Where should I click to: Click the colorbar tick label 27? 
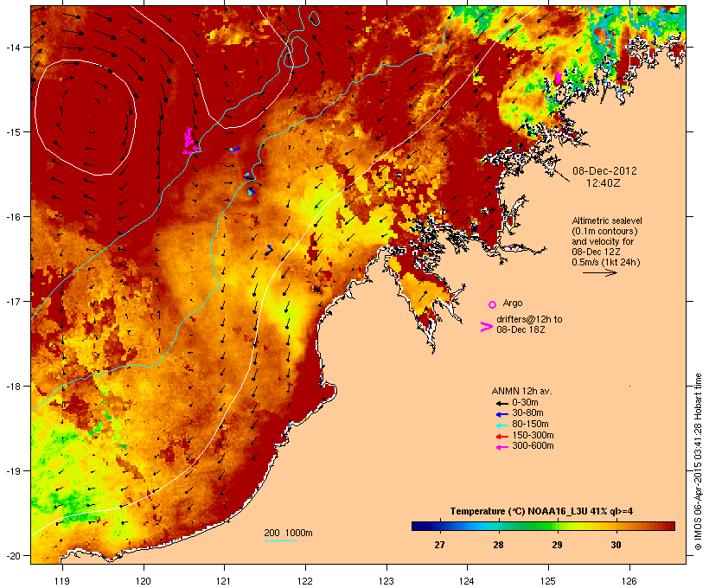click(439, 545)
